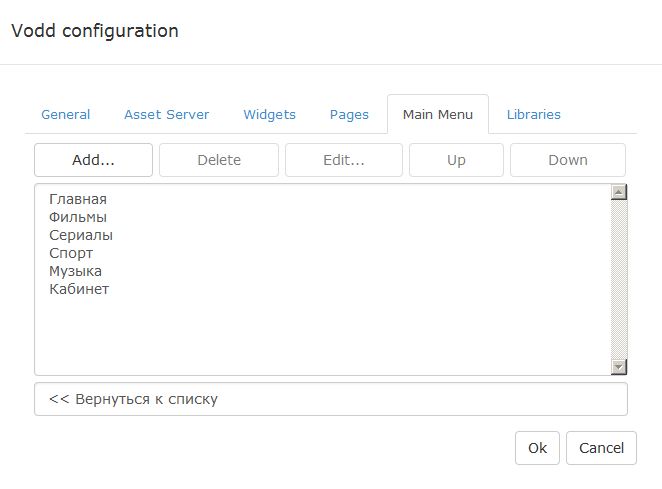Go to the Widgets tab
662x489 pixels.
[269, 114]
